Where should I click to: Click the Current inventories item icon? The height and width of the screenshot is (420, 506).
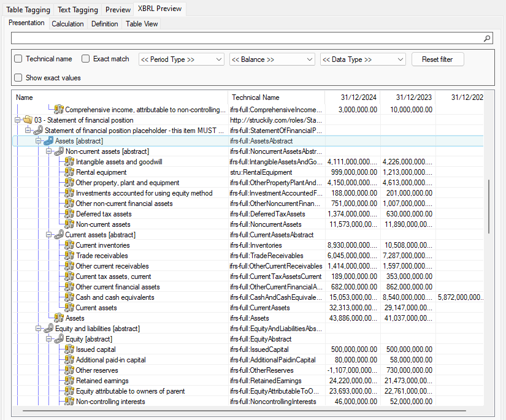click(69, 245)
